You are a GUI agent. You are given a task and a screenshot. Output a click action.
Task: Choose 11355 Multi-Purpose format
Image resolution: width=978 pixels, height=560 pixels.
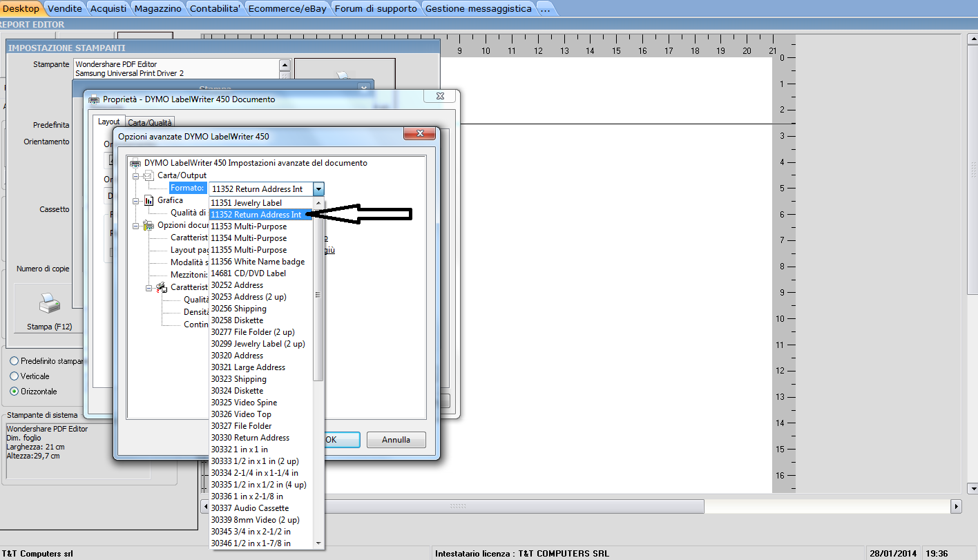[261, 250]
